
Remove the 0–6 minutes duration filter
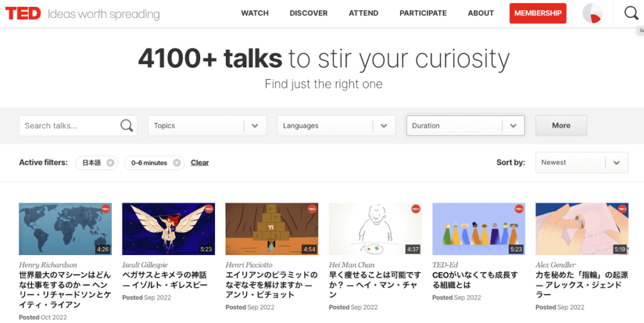(x=177, y=163)
